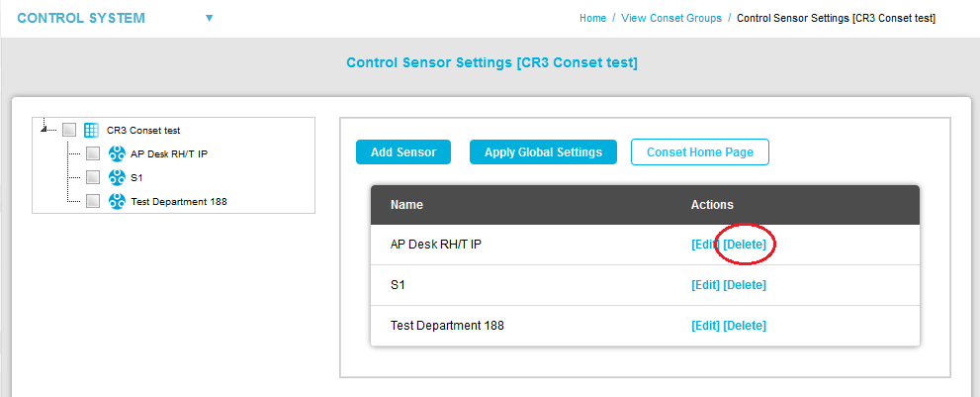Click the S1 sensor icon in tree
The height and width of the screenshot is (397, 980).
(x=117, y=177)
